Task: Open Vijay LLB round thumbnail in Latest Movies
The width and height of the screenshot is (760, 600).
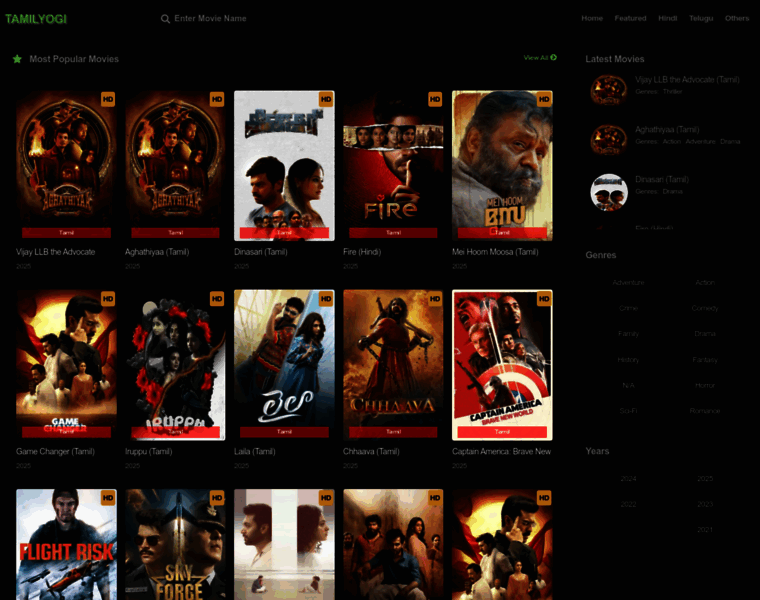Action: pyautogui.click(x=609, y=90)
